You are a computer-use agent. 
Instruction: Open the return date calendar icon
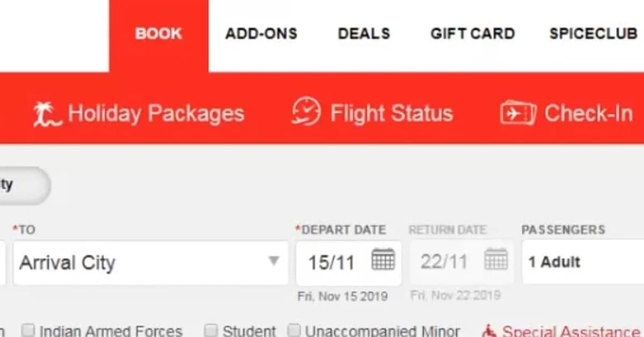coord(496,260)
